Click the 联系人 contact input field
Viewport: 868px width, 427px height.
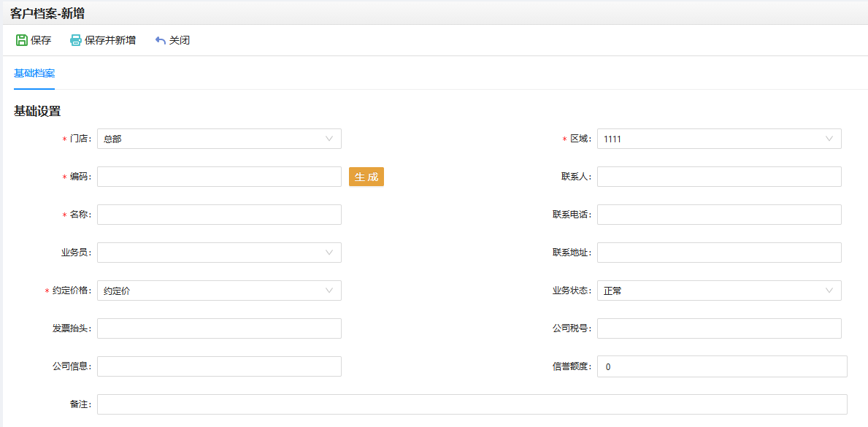[x=719, y=177]
